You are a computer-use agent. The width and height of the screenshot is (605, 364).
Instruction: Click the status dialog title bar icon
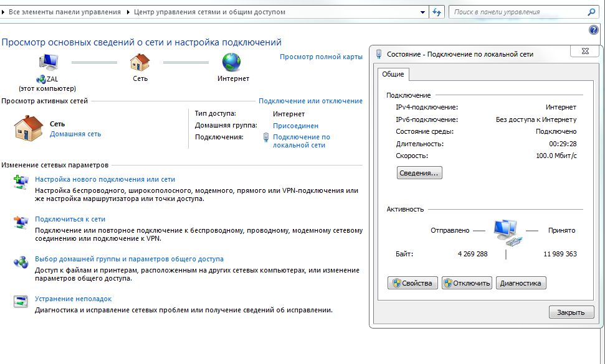(x=379, y=54)
